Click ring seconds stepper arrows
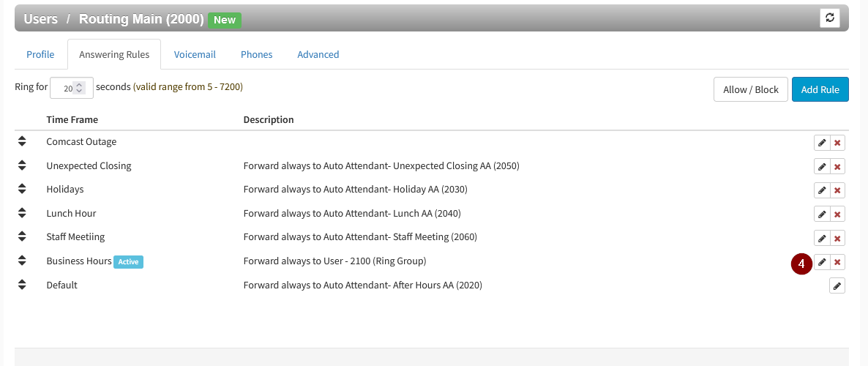Screen dimensions: 868x366 (79, 88)
